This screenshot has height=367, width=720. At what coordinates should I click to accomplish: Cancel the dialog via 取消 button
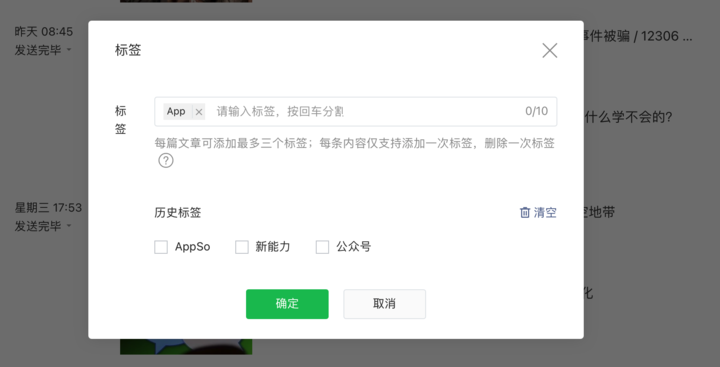coord(384,304)
